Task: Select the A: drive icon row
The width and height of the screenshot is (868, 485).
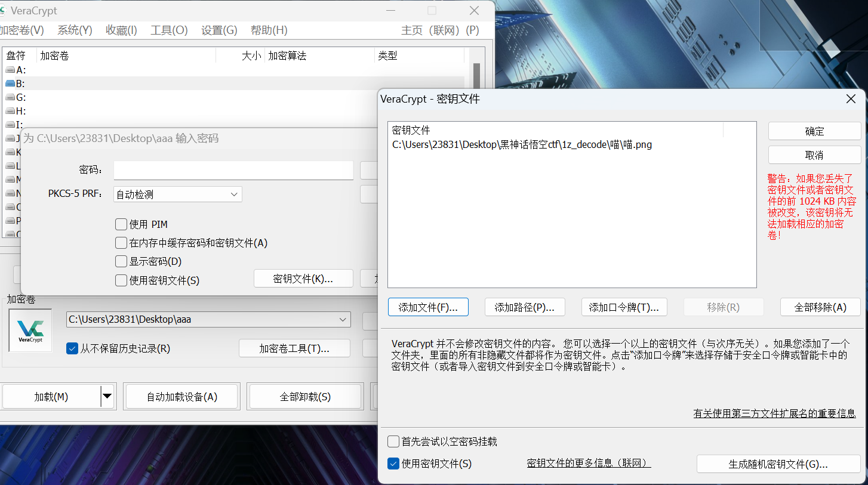Action: pos(233,70)
